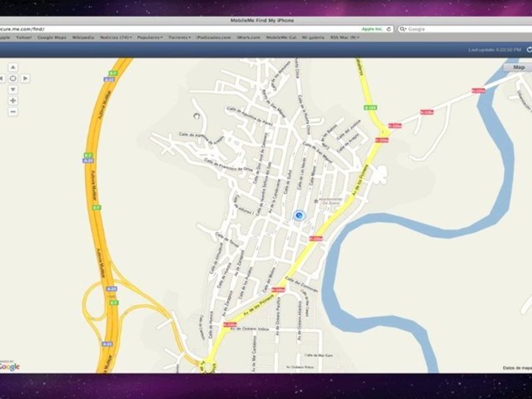The width and height of the screenshot is (532, 399).
Task: Open the Google Maps bookmark
Action: coord(52,37)
